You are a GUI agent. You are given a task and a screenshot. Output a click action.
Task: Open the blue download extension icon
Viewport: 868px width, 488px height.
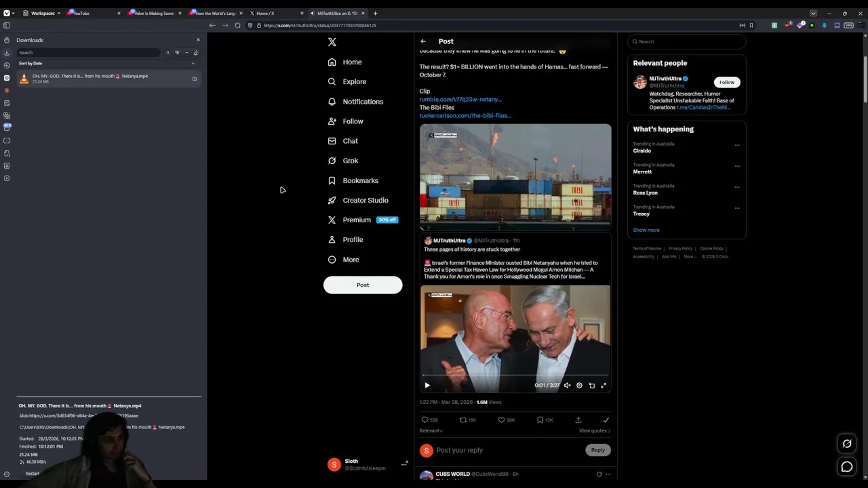(825, 25)
